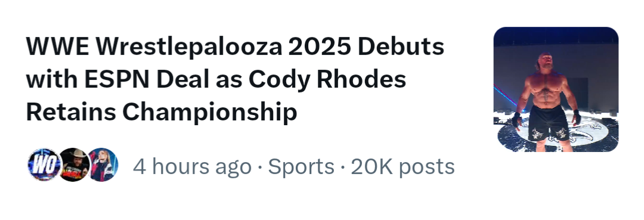Viewport: 644px width, 220px height.
Task: View the 20K posts count
Action: point(402,167)
